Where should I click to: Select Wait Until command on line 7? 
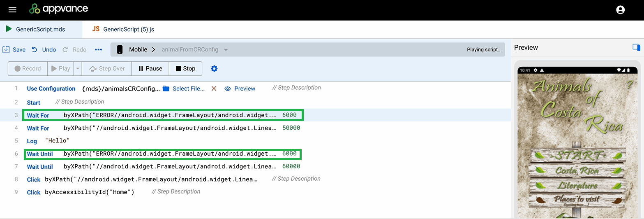coord(40,167)
